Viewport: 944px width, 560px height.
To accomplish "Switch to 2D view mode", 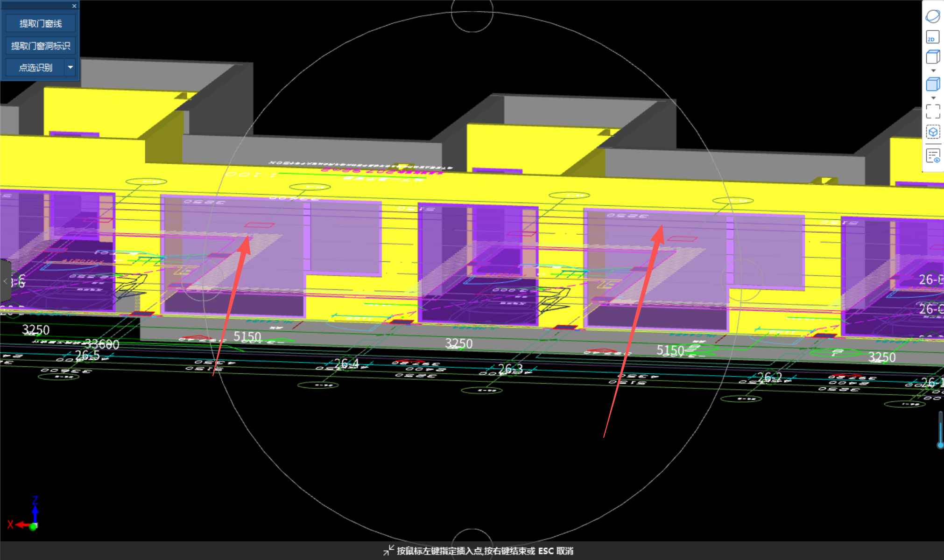I will [932, 37].
